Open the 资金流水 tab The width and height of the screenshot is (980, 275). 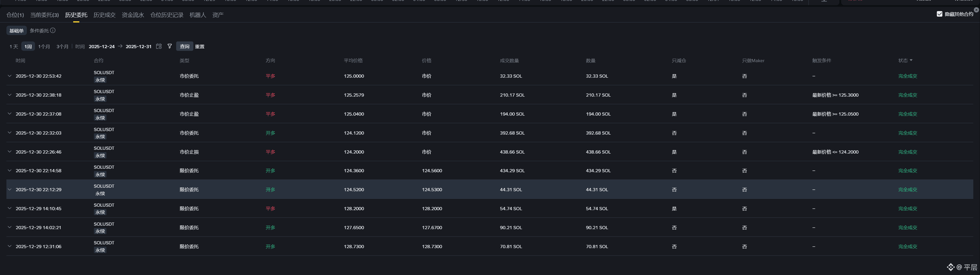pyautogui.click(x=133, y=15)
